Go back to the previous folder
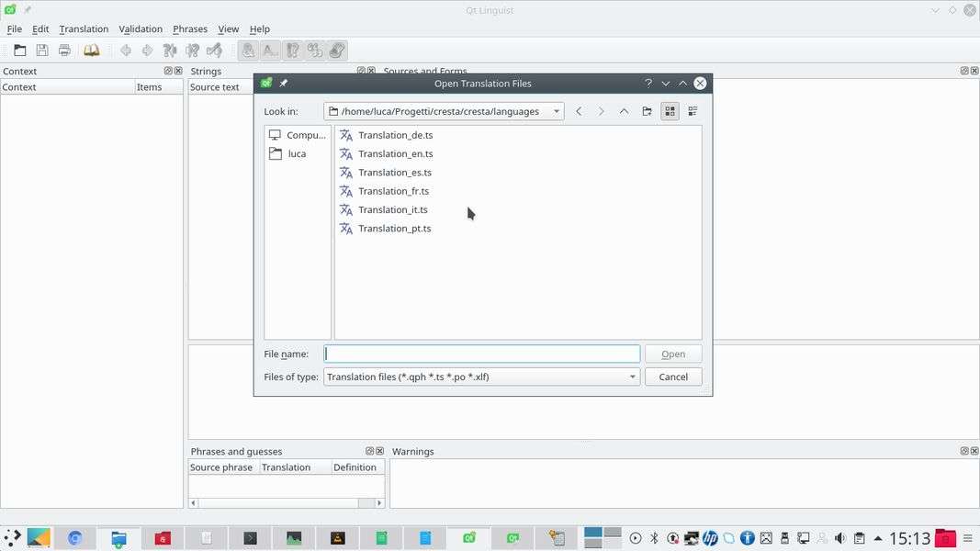The image size is (980, 551). 579,111
